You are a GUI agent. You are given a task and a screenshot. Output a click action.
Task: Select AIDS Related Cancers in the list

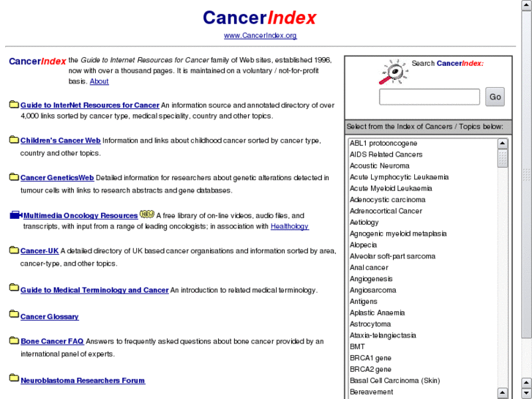(422, 154)
